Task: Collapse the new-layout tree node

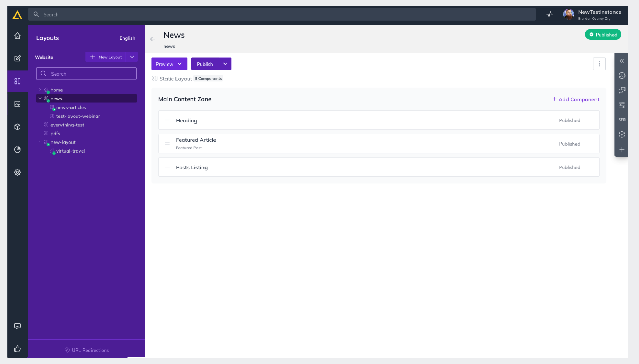Action: pos(40,142)
